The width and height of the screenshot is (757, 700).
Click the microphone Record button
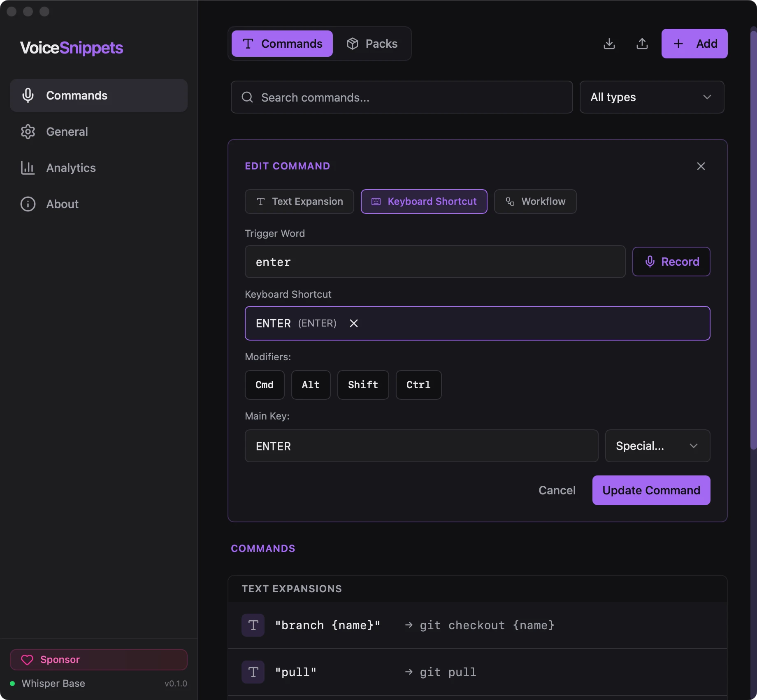pos(671,262)
